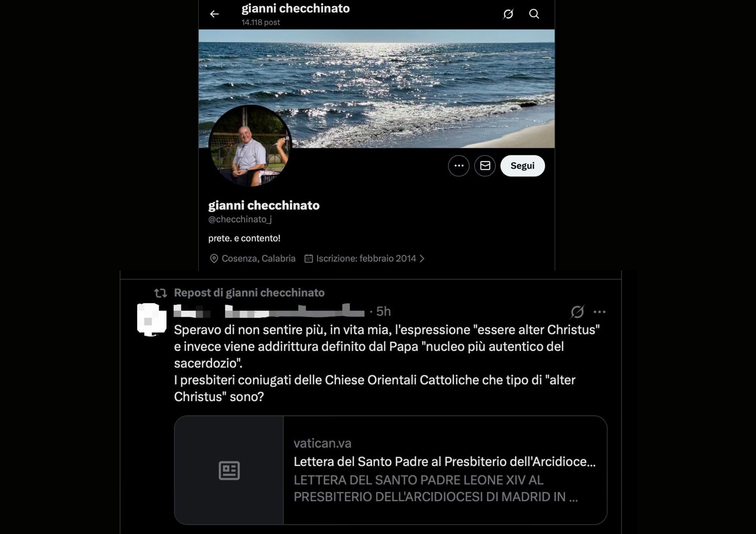Open the sea banner header image
The image size is (756, 534).
(376, 88)
